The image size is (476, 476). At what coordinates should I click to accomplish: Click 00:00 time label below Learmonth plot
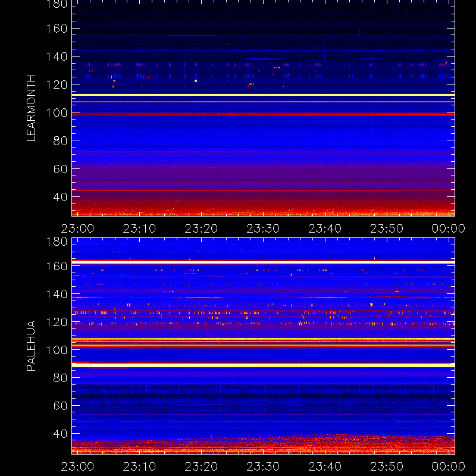point(449,228)
